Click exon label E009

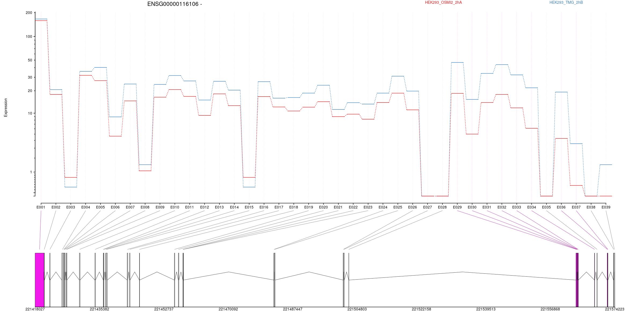[x=160, y=207]
